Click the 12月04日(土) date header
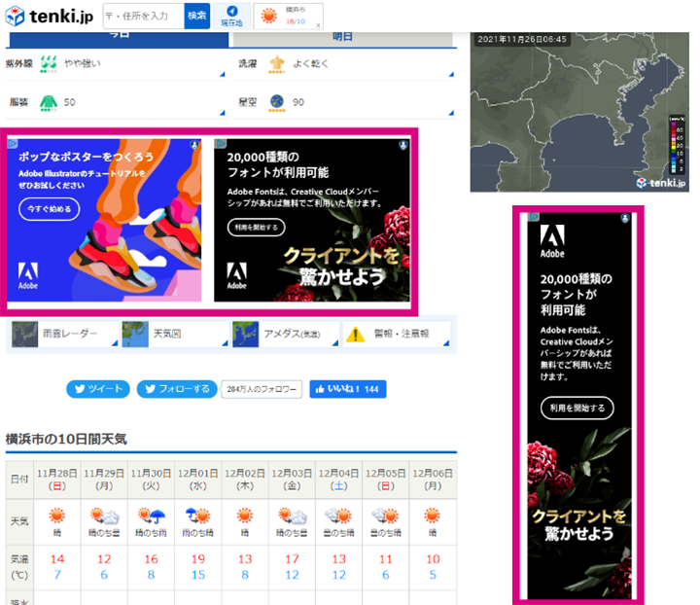Image resolution: width=700 pixels, height=605 pixels. (339, 480)
